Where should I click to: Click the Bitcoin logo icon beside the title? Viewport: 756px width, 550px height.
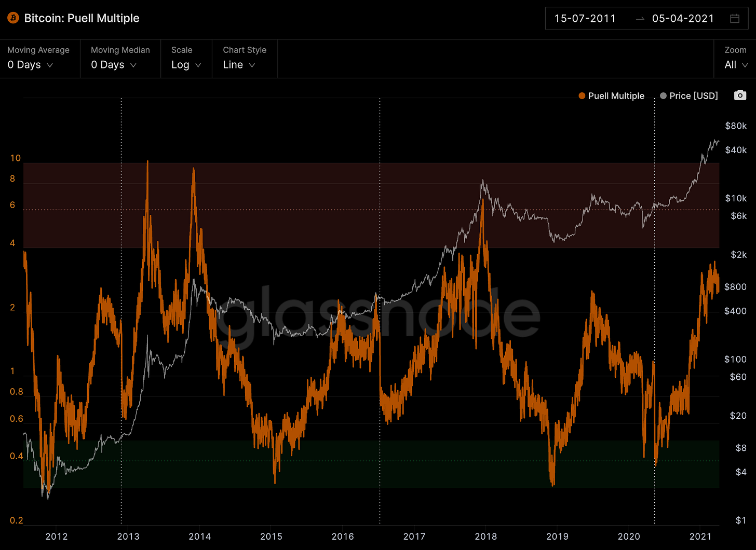13,18
